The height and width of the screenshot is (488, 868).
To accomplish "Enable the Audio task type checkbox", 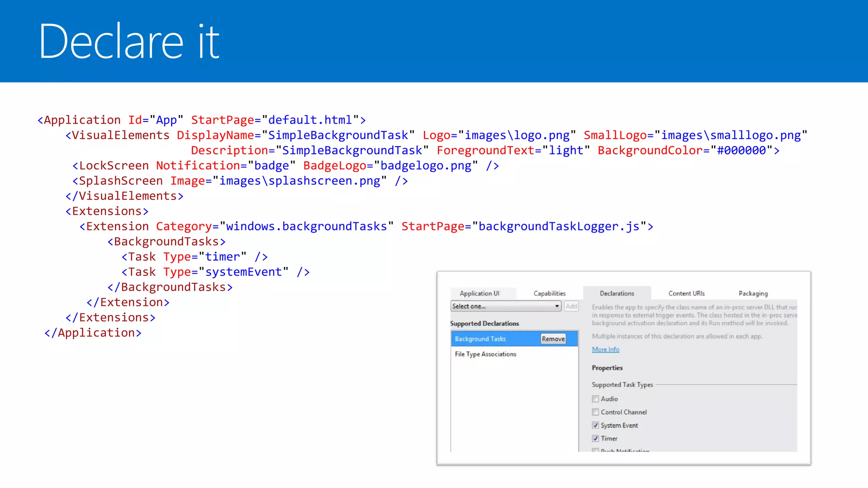I will [x=595, y=399].
